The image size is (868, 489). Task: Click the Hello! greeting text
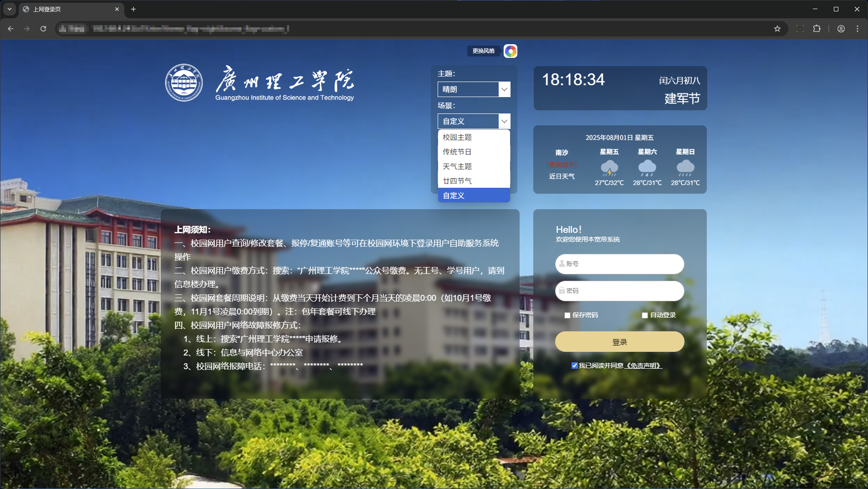tap(568, 230)
